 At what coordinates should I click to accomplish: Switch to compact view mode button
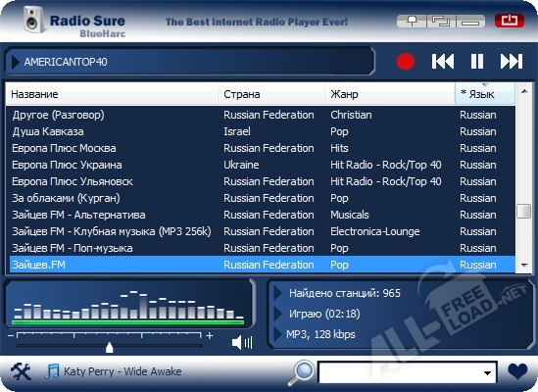pos(441,22)
